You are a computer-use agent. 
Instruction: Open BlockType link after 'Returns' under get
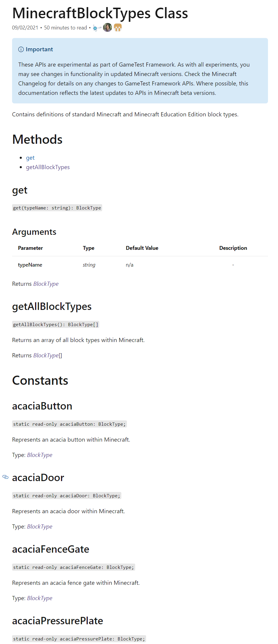coord(46,284)
